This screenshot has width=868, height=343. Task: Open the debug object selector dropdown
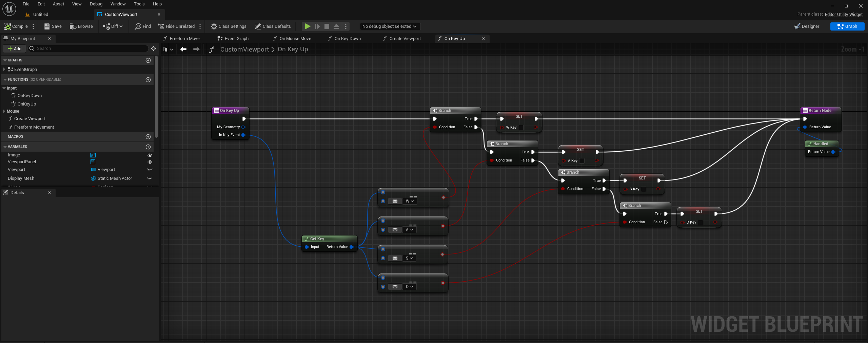pyautogui.click(x=390, y=26)
